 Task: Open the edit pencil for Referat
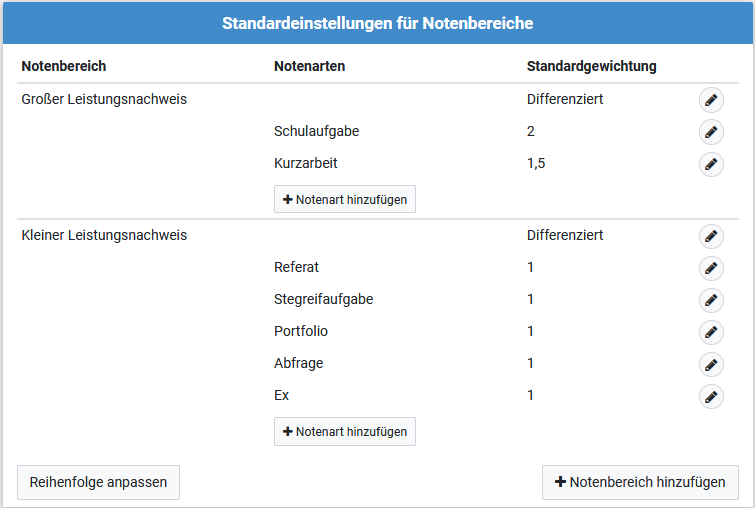tap(711, 268)
